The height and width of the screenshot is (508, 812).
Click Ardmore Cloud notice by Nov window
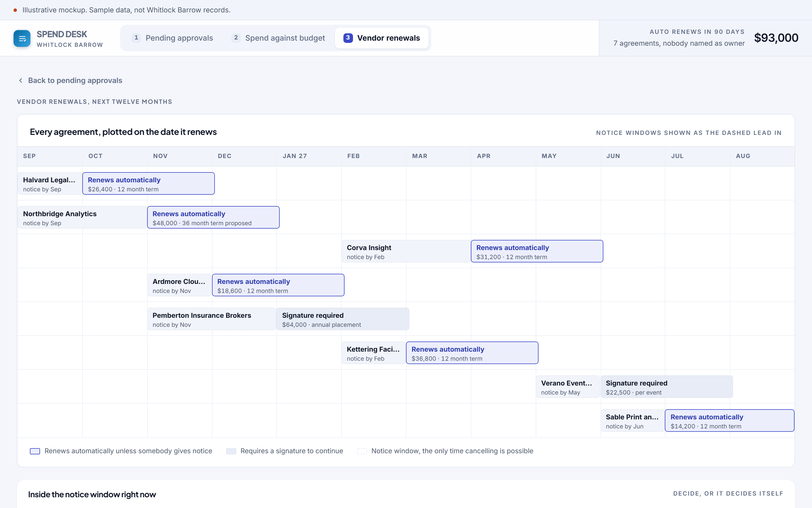(x=180, y=285)
